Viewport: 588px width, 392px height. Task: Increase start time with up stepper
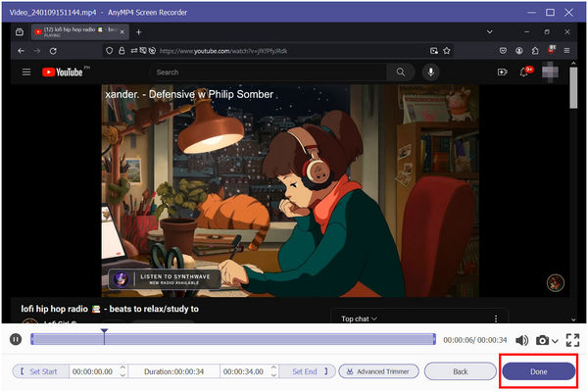pos(122,367)
